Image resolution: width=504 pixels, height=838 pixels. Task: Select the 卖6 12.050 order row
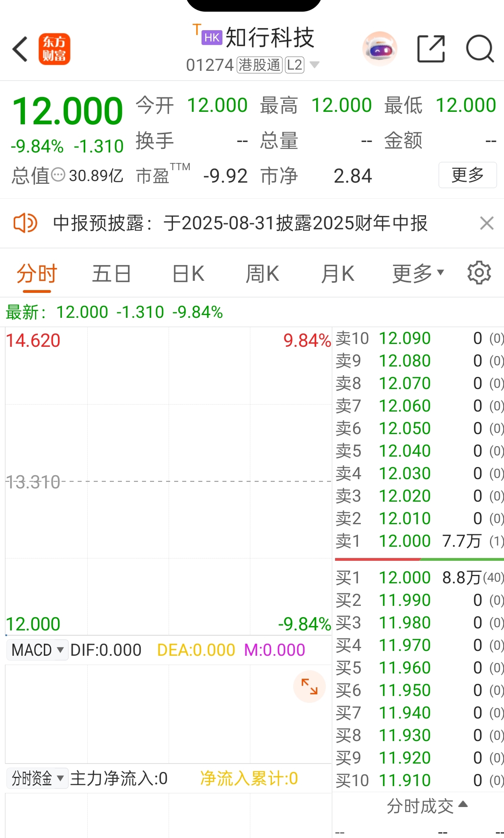(420, 428)
